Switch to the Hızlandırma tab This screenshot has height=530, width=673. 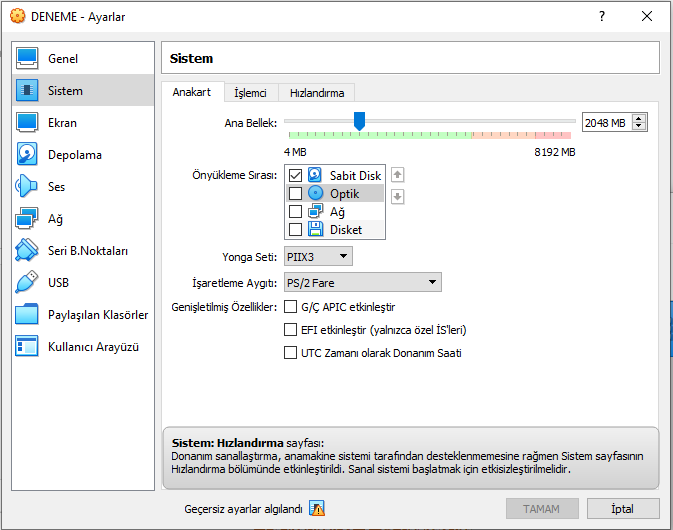pyautogui.click(x=317, y=93)
